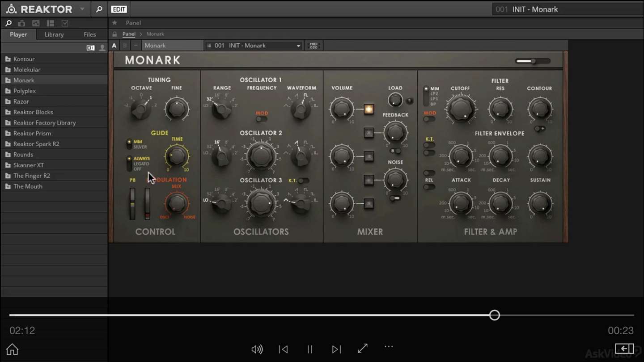Click the Panel breadcrumb link
The width and height of the screenshot is (644, 362).
pos(129,34)
